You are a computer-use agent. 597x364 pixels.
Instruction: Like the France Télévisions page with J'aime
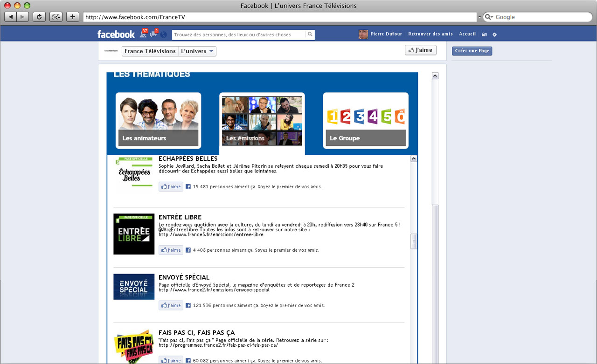pyautogui.click(x=421, y=50)
